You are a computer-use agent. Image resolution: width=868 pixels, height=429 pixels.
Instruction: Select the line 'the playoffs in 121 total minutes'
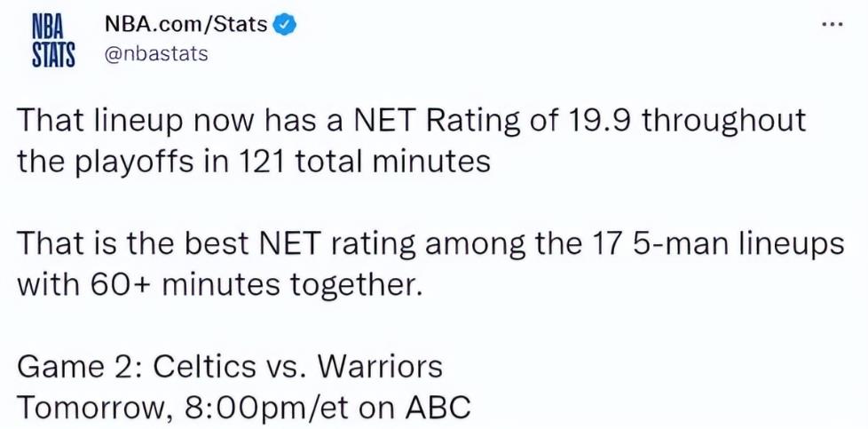point(254,162)
